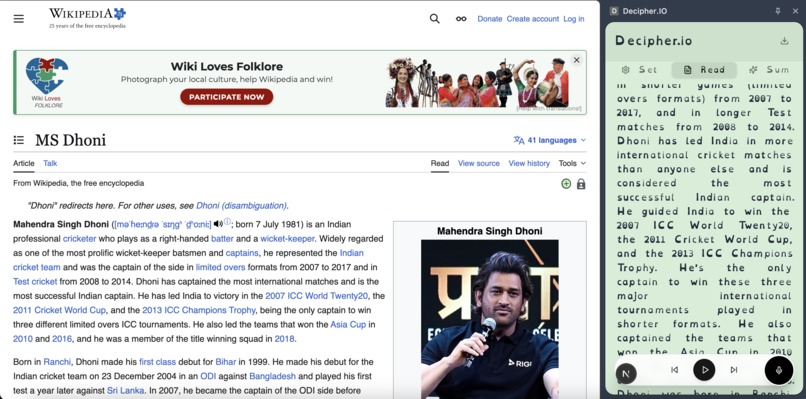
Task: Open the Tools dropdown menu
Action: click(572, 163)
